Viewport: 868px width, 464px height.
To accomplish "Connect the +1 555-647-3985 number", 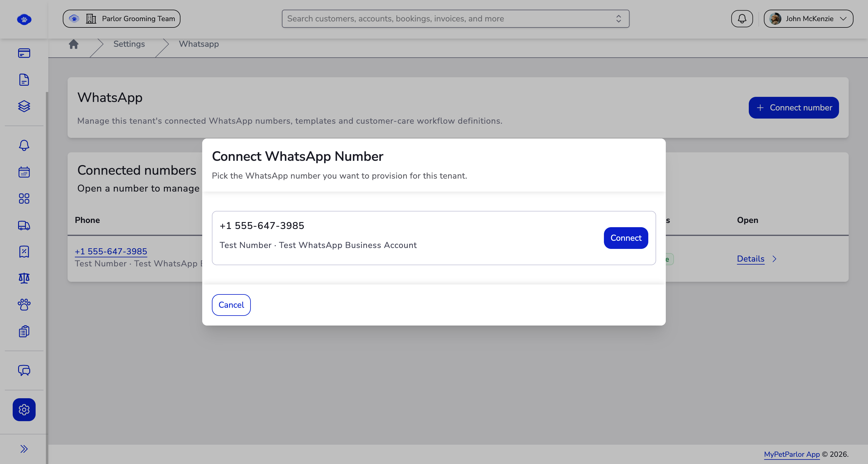I will pyautogui.click(x=626, y=238).
